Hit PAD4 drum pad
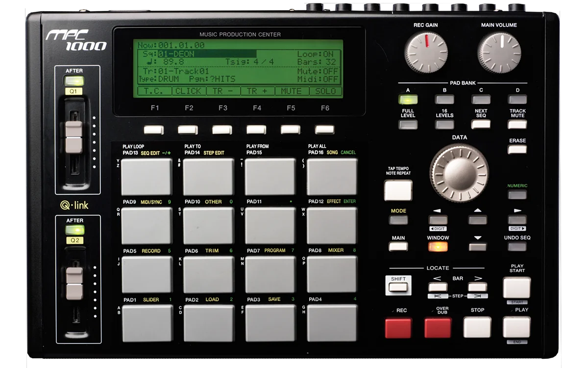The width and height of the screenshot is (588, 368). (x=332, y=323)
